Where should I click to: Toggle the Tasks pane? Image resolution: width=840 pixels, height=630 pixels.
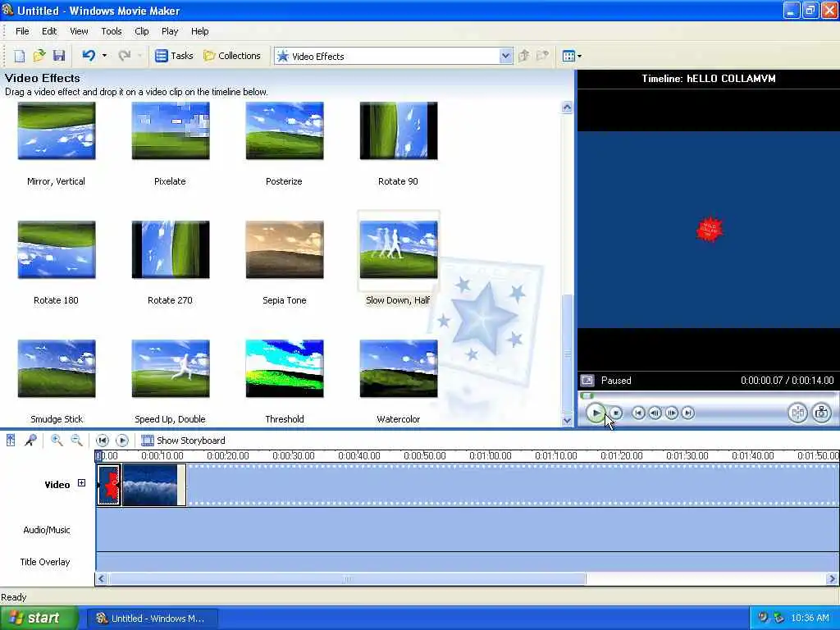pyautogui.click(x=174, y=56)
